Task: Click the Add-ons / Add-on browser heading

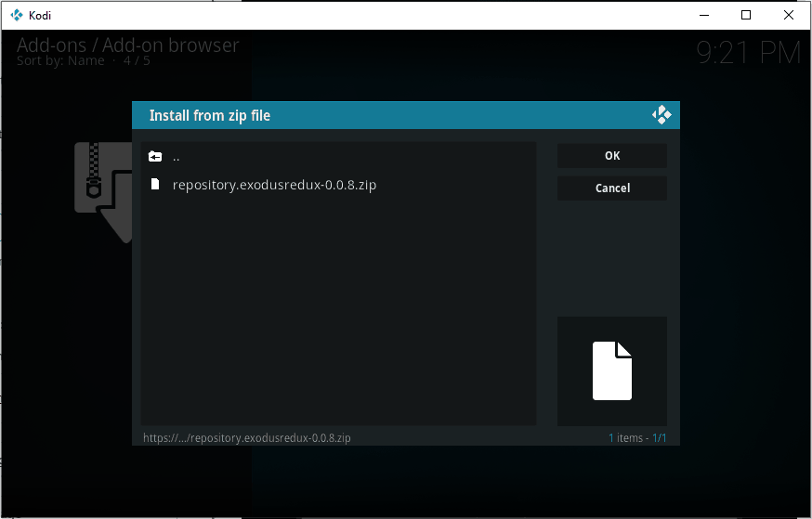Action: (128, 45)
